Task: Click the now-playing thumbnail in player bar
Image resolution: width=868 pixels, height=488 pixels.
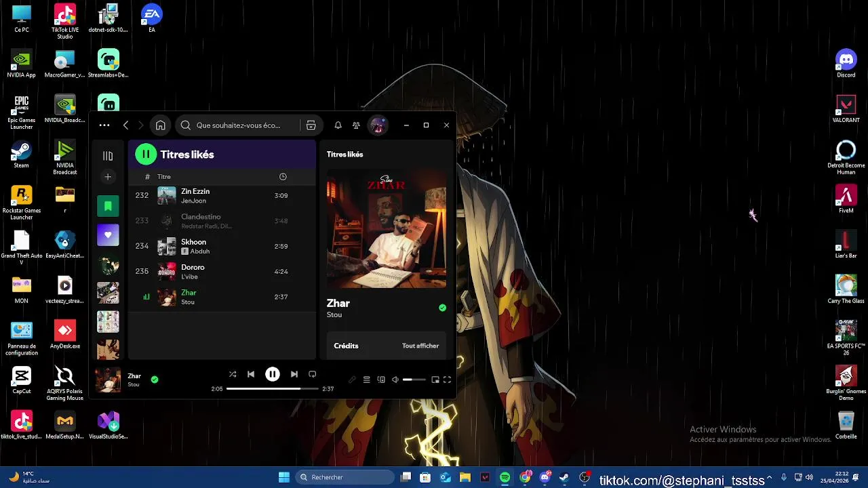Action: 108,380
